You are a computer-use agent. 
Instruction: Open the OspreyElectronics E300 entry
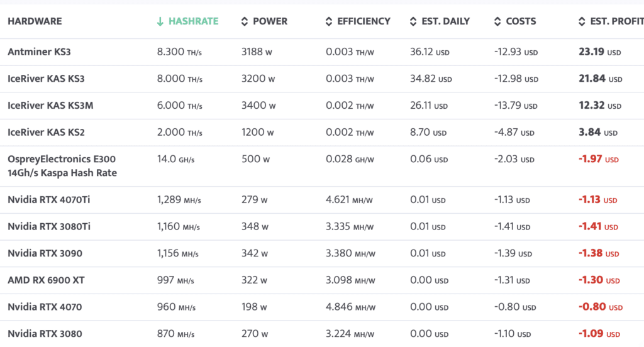pos(62,166)
